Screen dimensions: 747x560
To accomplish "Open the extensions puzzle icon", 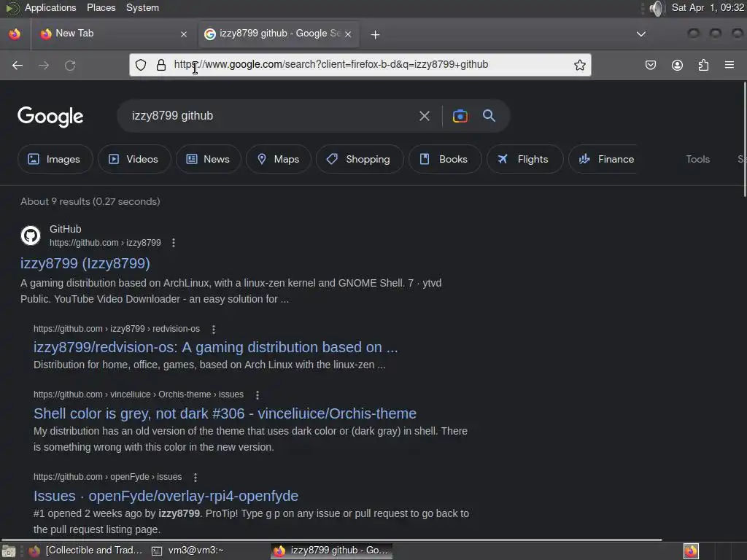I will click(x=703, y=65).
